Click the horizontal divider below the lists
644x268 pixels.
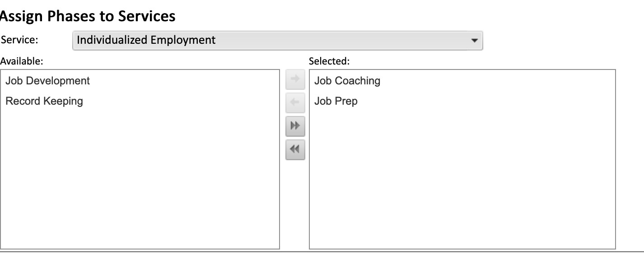[x=322, y=252]
